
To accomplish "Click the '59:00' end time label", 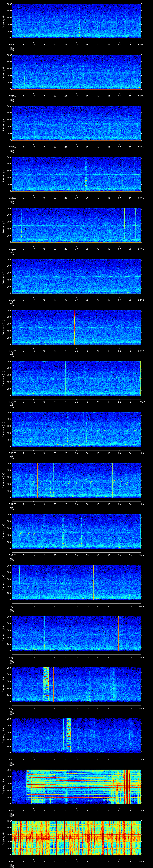I will pyautogui.click(x=141, y=351).
